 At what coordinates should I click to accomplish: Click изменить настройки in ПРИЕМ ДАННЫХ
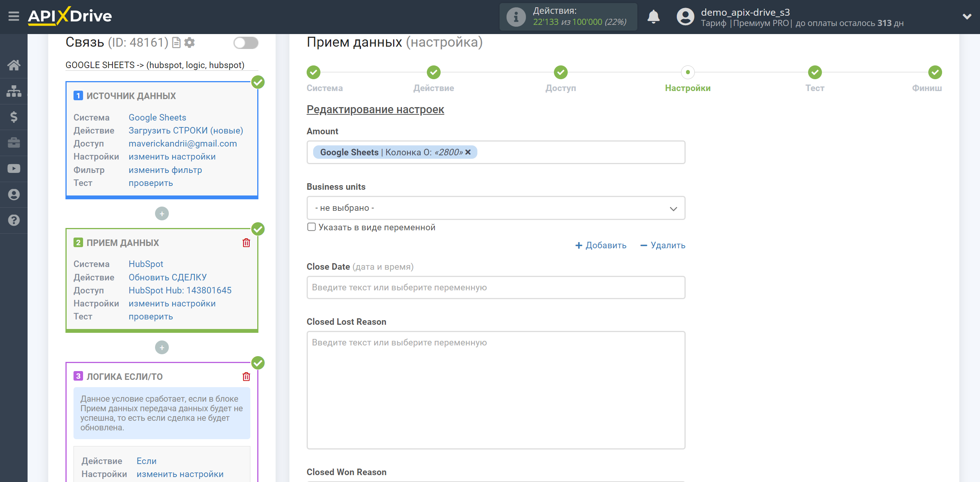pyautogui.click(x=172, y=303)
